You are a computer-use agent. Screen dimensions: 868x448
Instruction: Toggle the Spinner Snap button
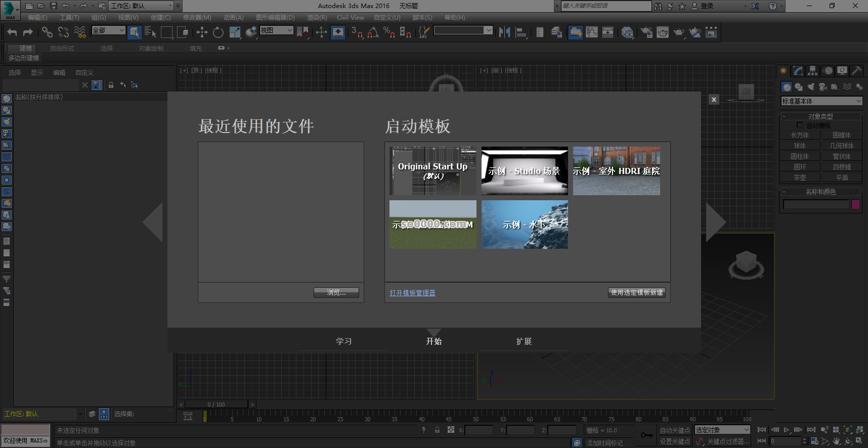click(405, 32)
